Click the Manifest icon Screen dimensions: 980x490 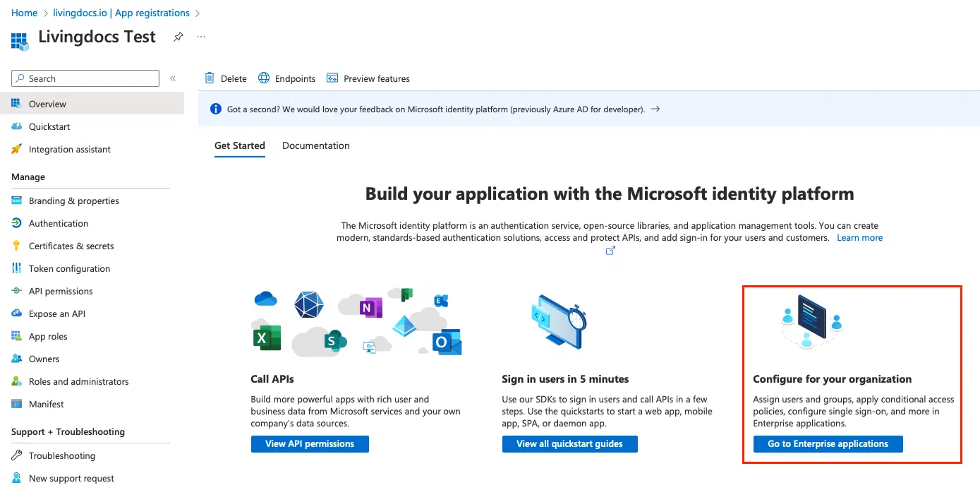tap(16, 404)
